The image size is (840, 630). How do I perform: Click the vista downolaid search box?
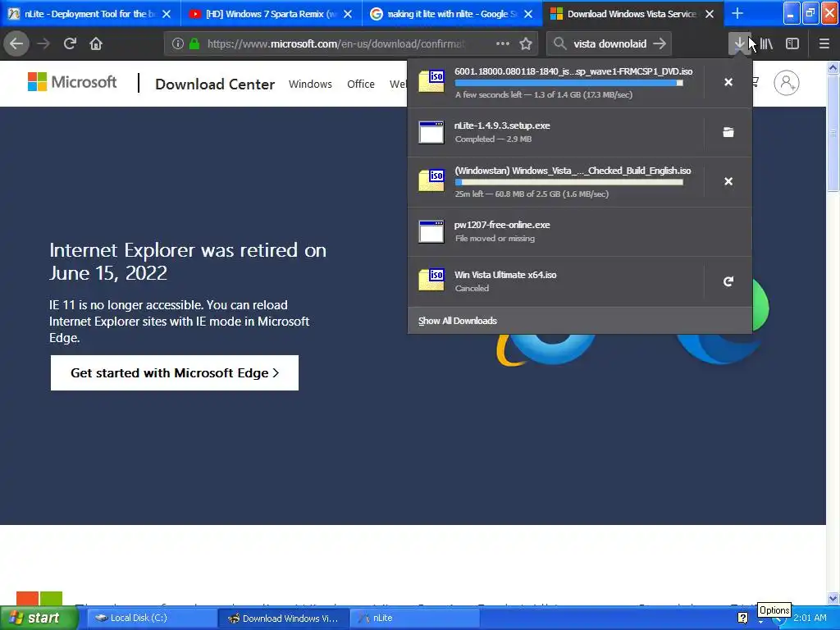point(609,44)
